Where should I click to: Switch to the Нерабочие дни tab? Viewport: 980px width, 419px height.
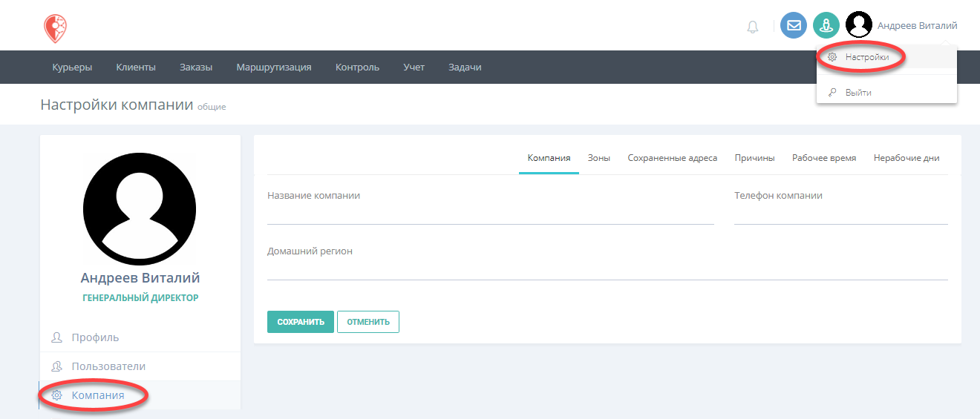[x=906, y=158]
